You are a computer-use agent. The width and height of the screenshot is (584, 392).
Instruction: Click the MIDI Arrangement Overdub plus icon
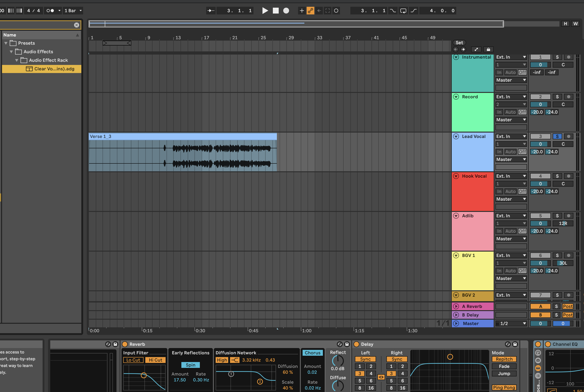[x=302, y=11]
